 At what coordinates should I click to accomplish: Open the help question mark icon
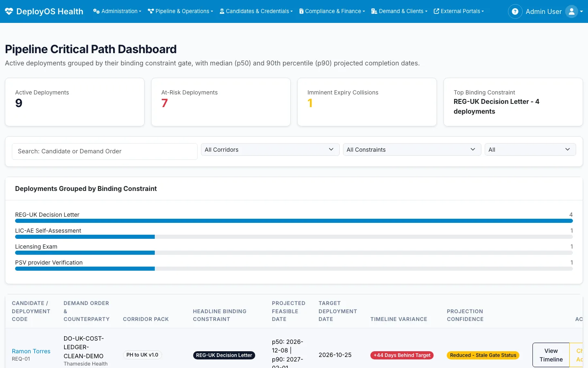tap(515, 11)
